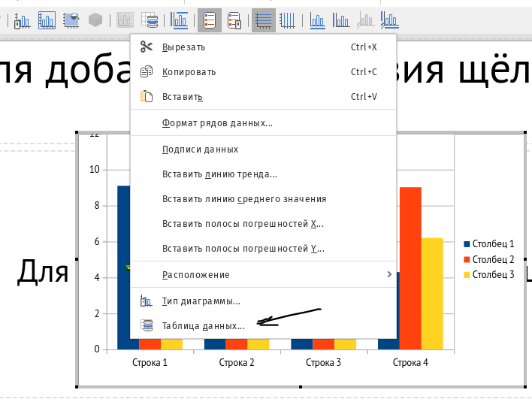The width and height of the screenshot is (532, 414).
Task: Click the Titles toolbar icon
Action: (179, 20)
